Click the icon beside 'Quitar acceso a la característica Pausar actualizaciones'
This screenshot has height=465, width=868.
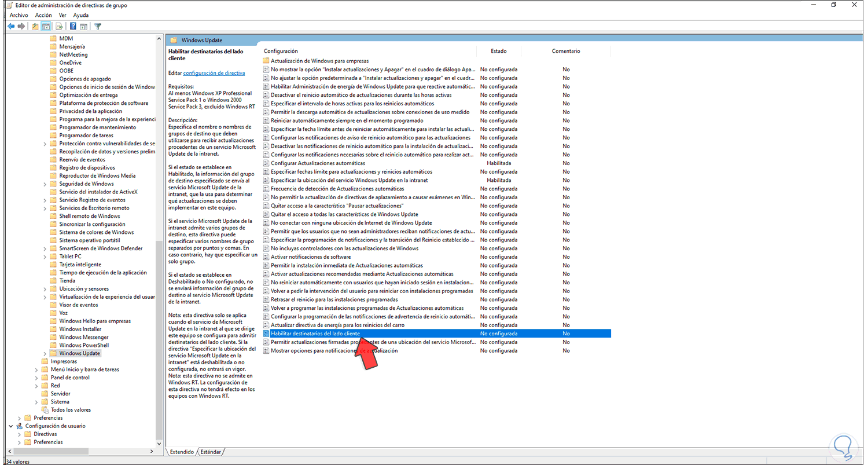266,206
